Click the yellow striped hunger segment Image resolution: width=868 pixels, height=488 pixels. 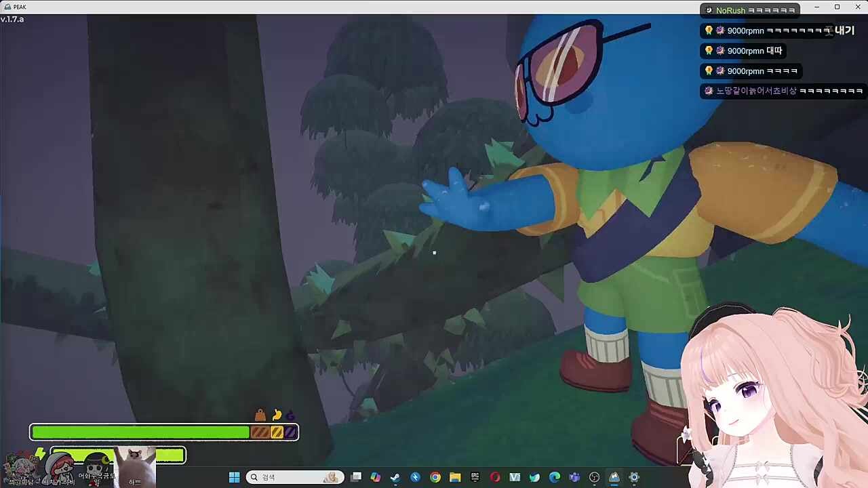[277, 432]
